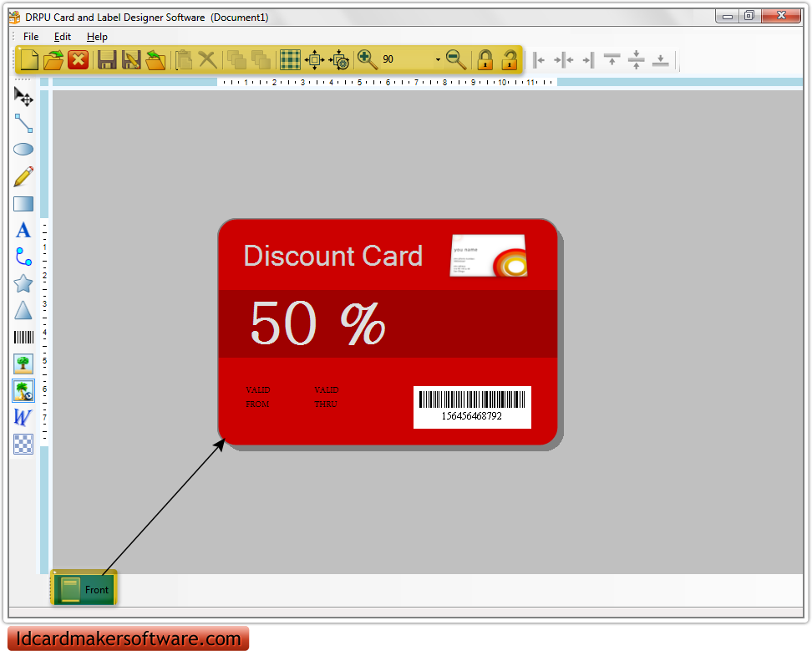This screenshot has width=812, height=651.
Task: Create a new document
Action: tap(28, 59)
